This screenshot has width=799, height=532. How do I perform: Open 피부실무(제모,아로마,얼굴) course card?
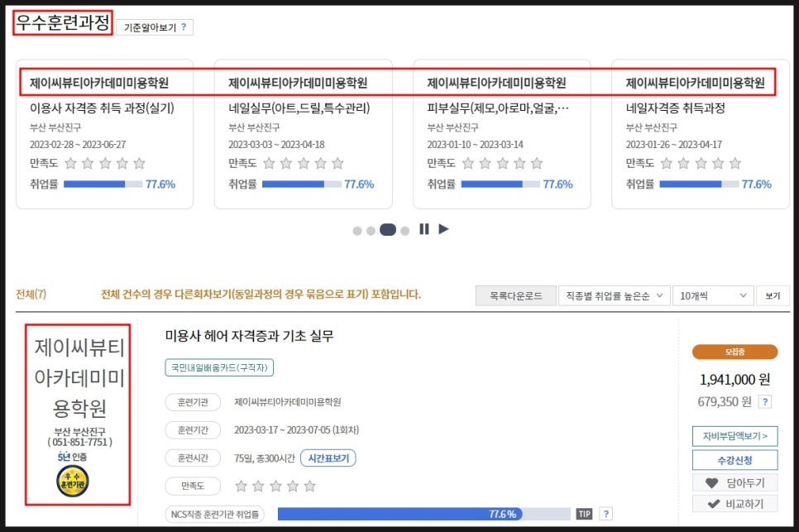coord(502,134)
